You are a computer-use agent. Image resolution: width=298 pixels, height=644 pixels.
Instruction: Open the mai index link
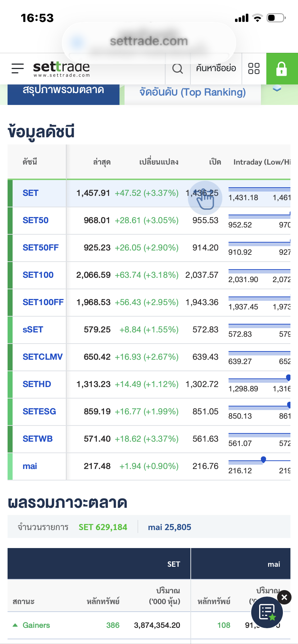(30, 466)
